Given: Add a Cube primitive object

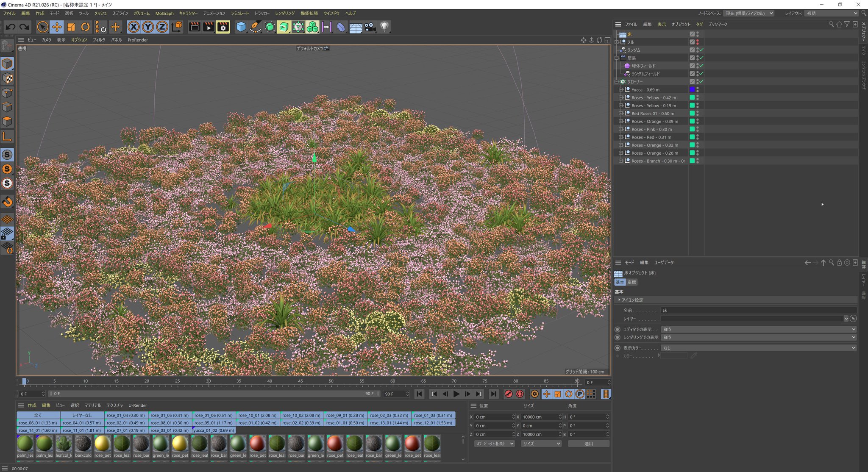Looking at the screenshot, I should tap(241, 27).
